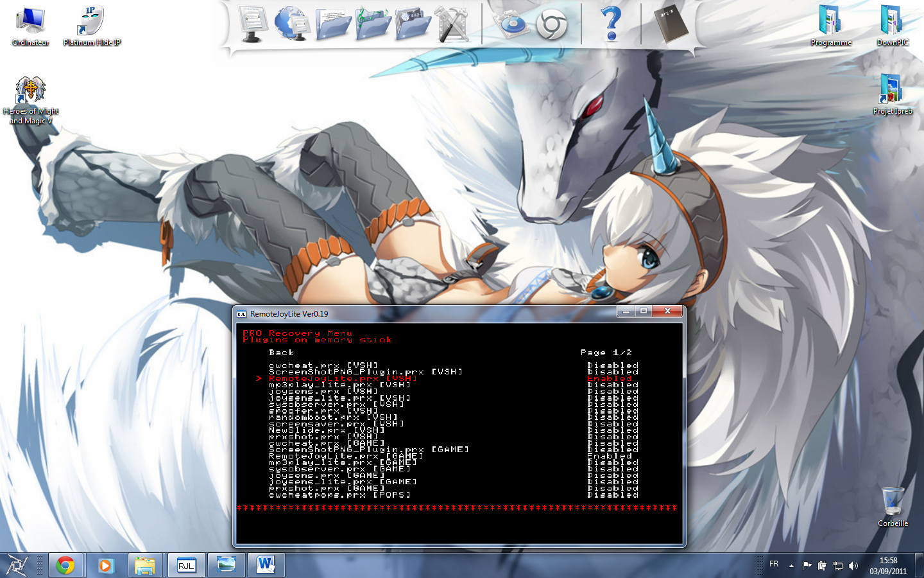Switch to Microsoft Word in the taskbar
The width and height of the screenshot is (924, 578).
(x=266, y=565)
